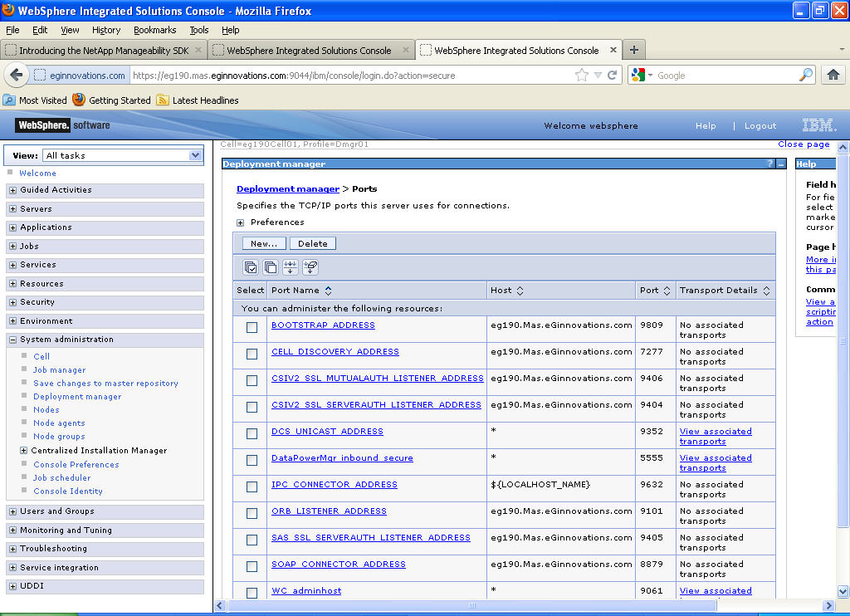This screenshot has width=850, height=616.
Task: Open the BOOTSTRAP_ADDRESS port link
Action: (x=323, y=325)
